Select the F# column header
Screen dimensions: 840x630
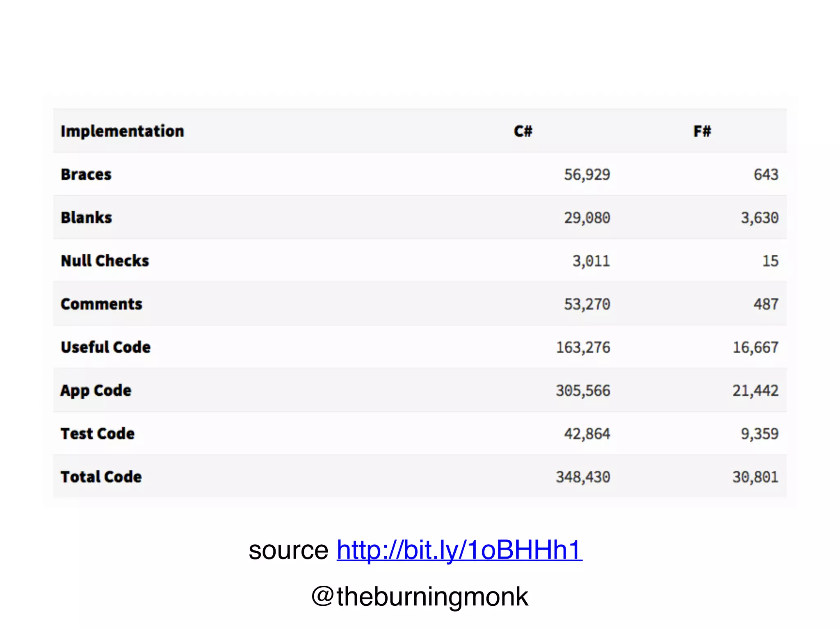pos(702,131)
